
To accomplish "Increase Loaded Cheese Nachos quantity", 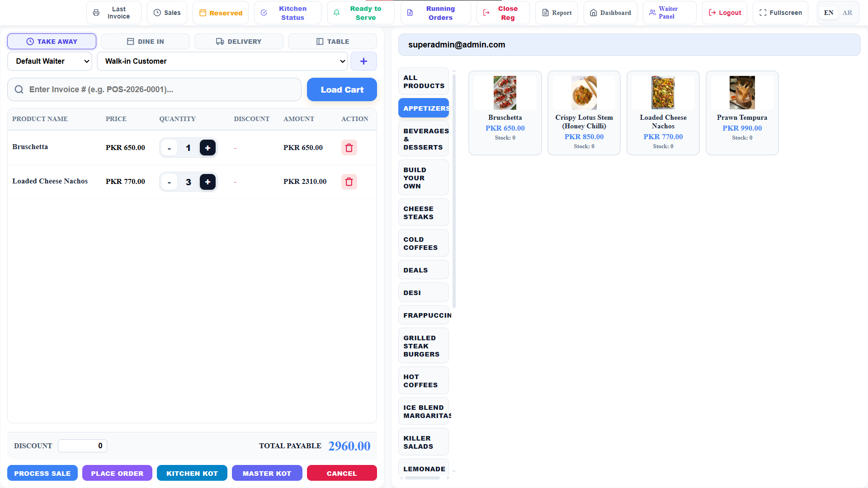I will 208,182.
